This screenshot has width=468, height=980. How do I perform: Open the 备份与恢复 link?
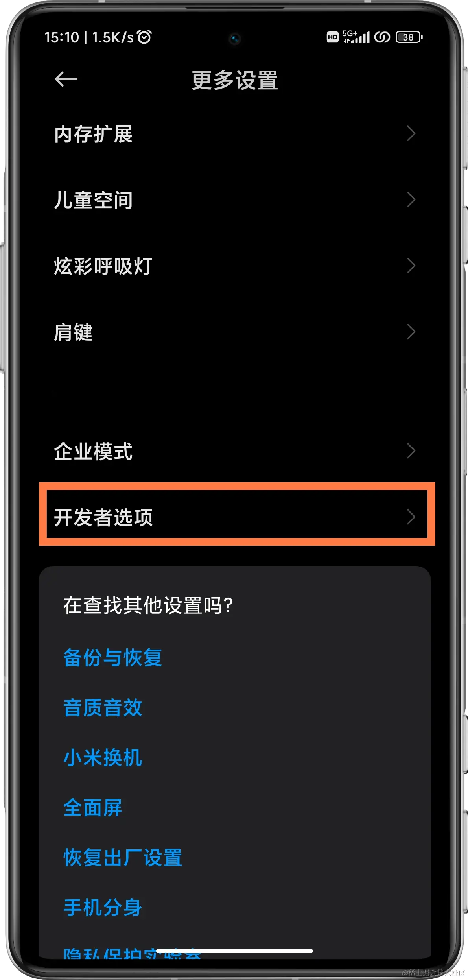(x=112, y=657)
